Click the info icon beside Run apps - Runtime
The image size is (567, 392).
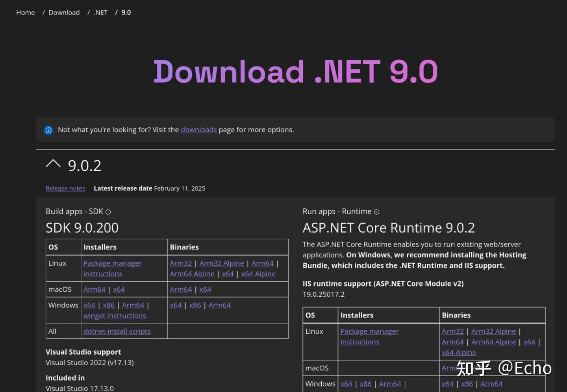coord(376,212)
